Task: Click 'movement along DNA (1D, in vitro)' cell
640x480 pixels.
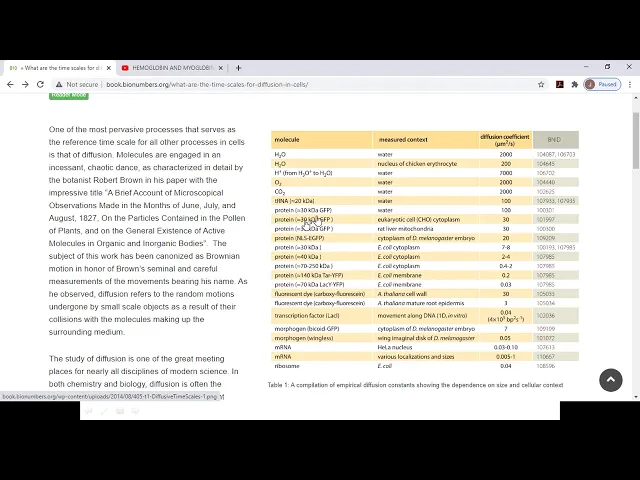Action: (422, 316)
